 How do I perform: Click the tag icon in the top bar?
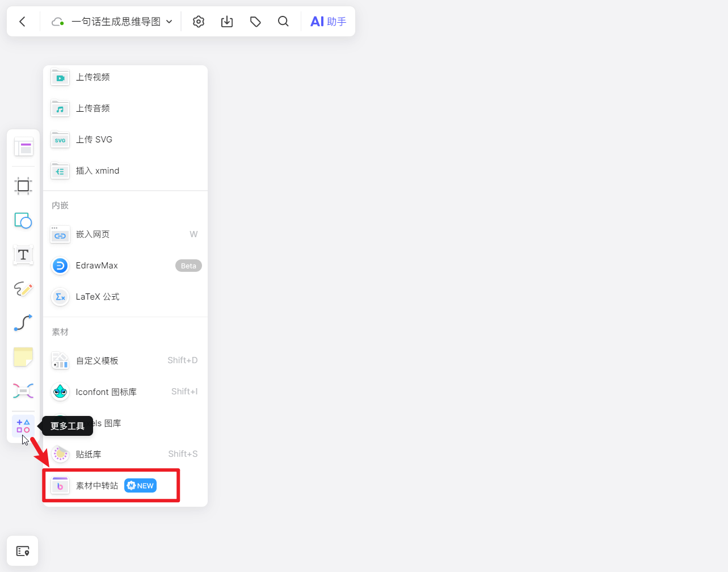255,21
